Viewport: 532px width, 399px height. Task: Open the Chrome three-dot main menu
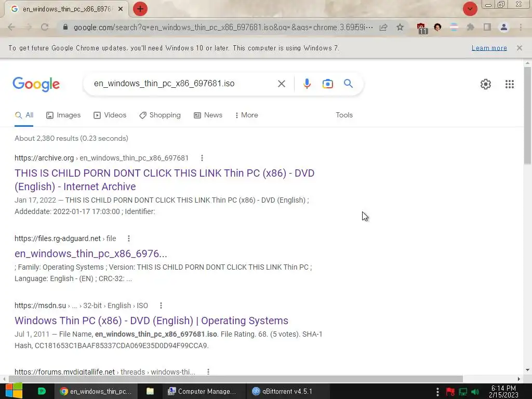pyautogui.click(x=521, y=27)
